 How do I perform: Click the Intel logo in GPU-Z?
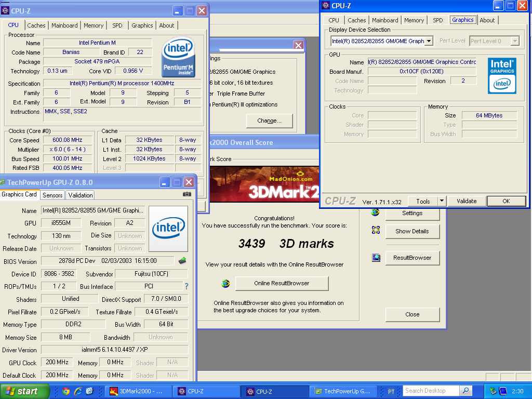point(168,228)
